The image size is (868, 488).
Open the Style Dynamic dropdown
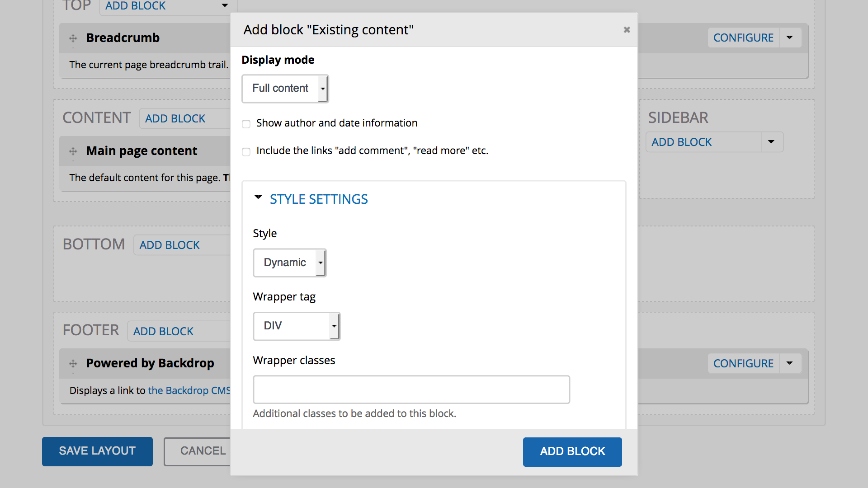pyautogui.click(x=289, y=263)
